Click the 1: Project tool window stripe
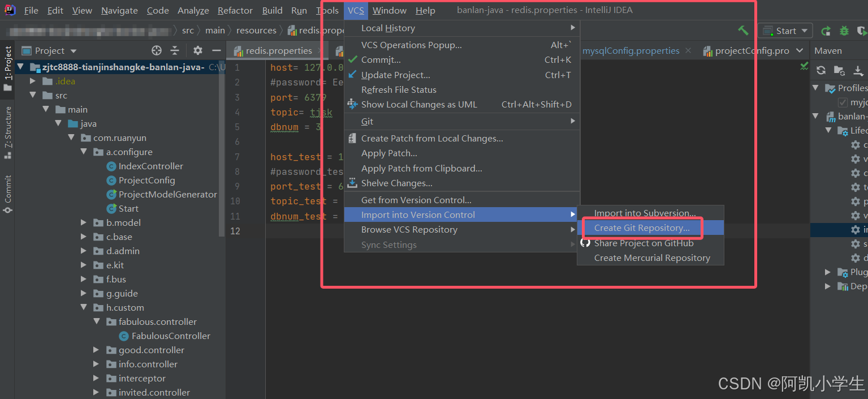Image resolution: width=868 pixels, height=399 pixels. tap(8, 69)
